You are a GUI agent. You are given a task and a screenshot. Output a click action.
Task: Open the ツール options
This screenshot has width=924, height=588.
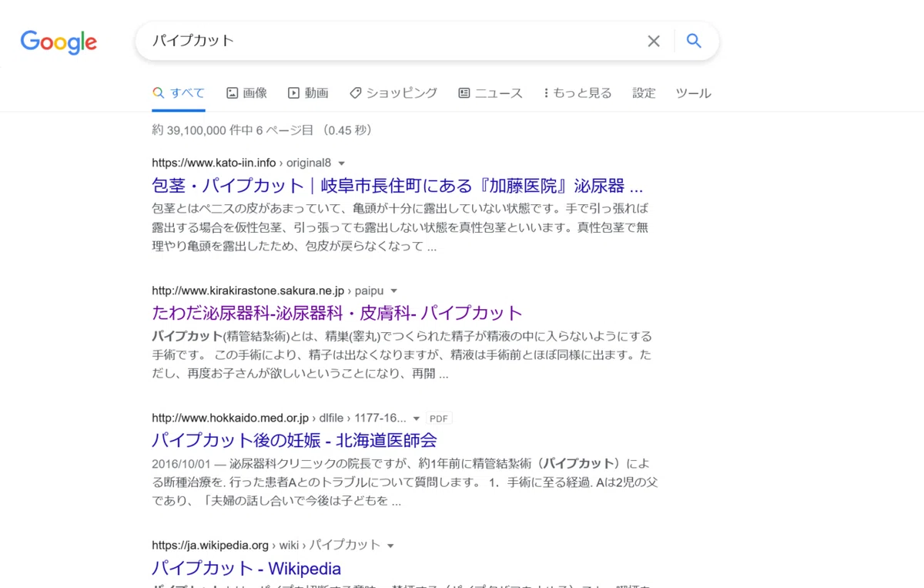693,93
